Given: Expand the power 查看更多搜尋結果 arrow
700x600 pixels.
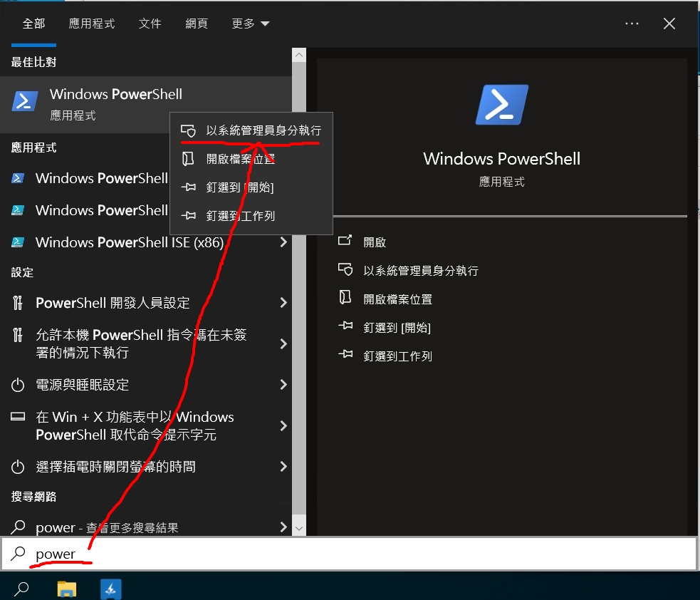Looking at the screenshot, I should point(283,527).
